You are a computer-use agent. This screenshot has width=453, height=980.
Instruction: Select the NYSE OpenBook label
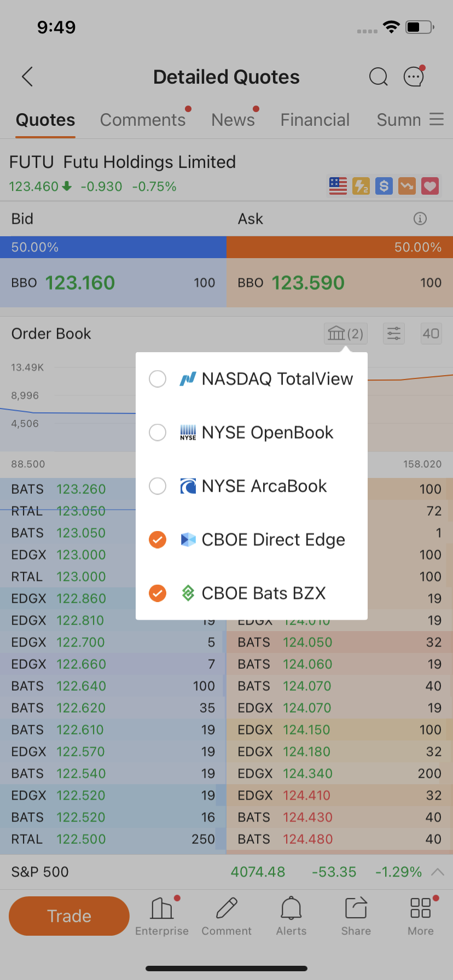(268, 432)
